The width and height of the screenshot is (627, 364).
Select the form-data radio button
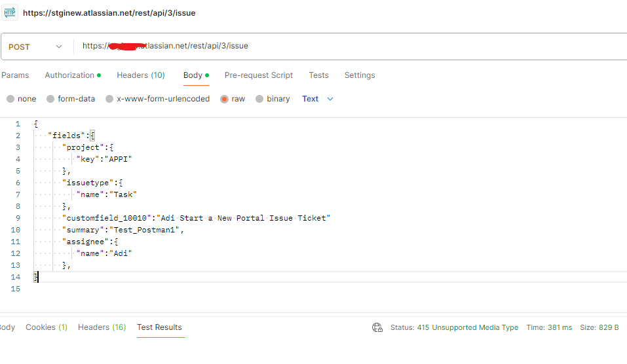coord(50,99)
